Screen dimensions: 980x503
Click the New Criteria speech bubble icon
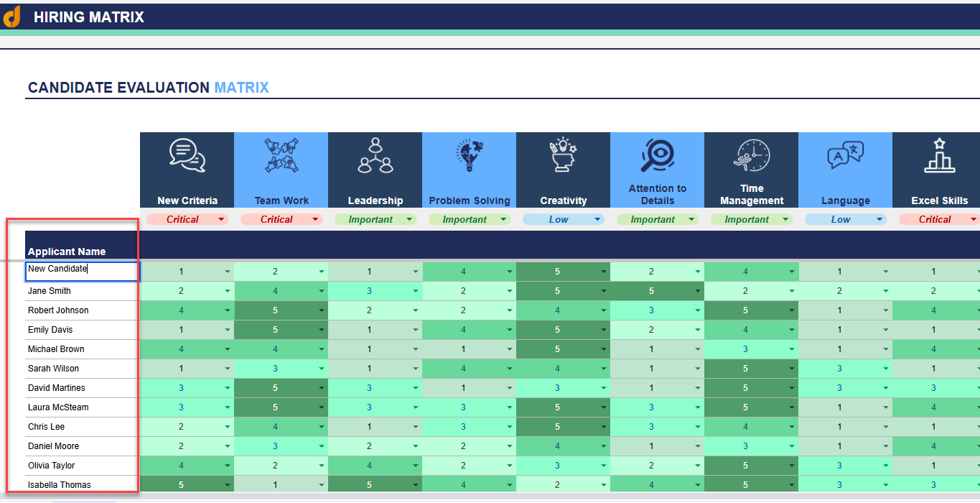click(187, 157)
